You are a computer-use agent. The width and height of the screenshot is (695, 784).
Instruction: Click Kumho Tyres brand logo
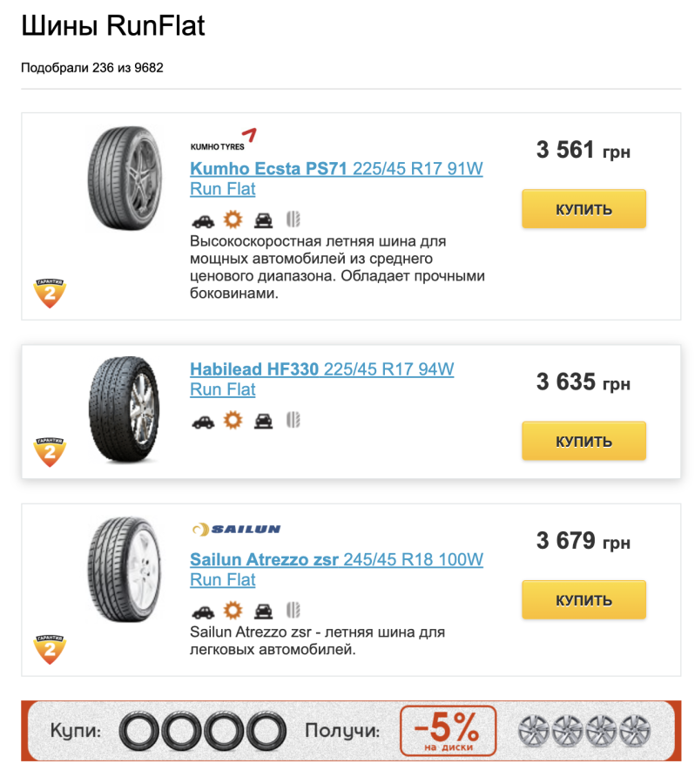pos(224,139)
